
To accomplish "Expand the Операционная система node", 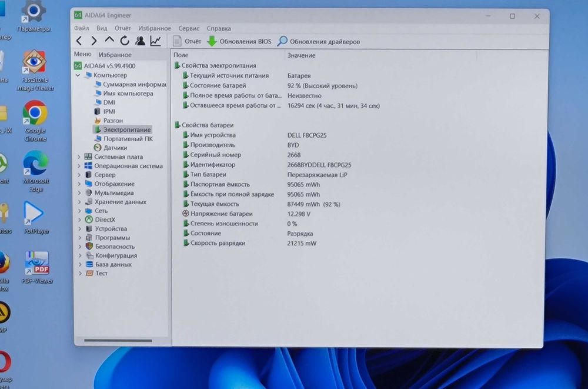I will [79, 166].
